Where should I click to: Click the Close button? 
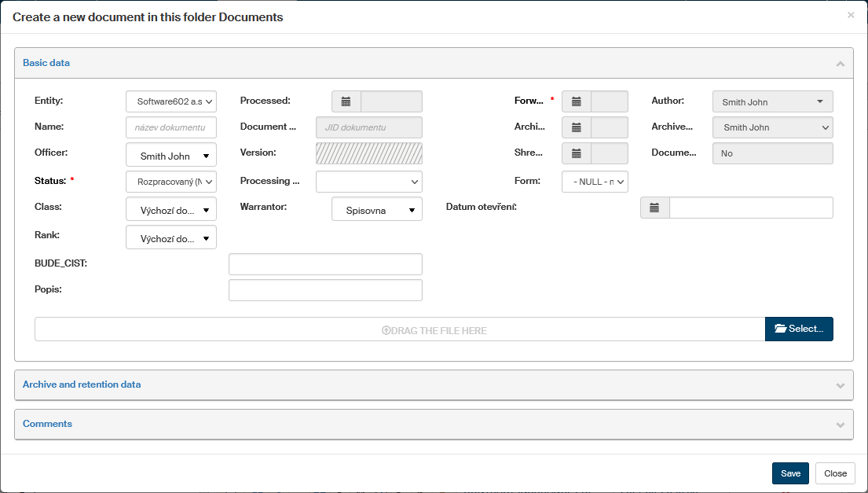pyautogui.click(x=835, y=473)
